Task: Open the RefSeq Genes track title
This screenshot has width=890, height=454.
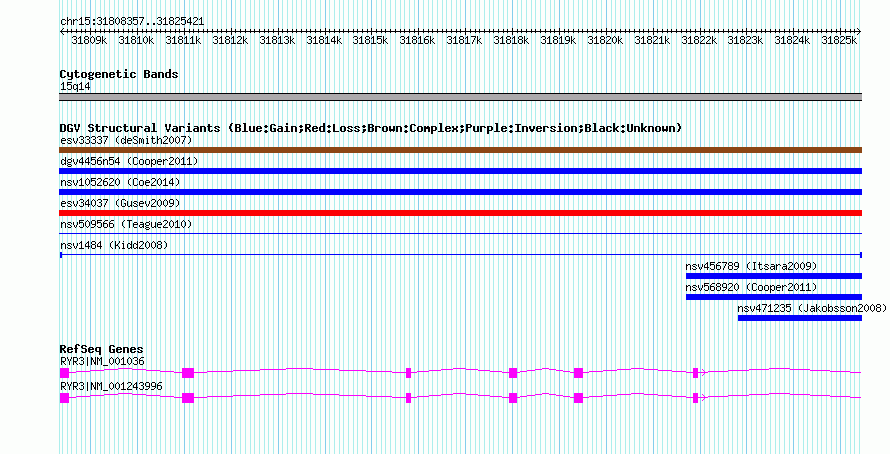Action: point(102,349)
